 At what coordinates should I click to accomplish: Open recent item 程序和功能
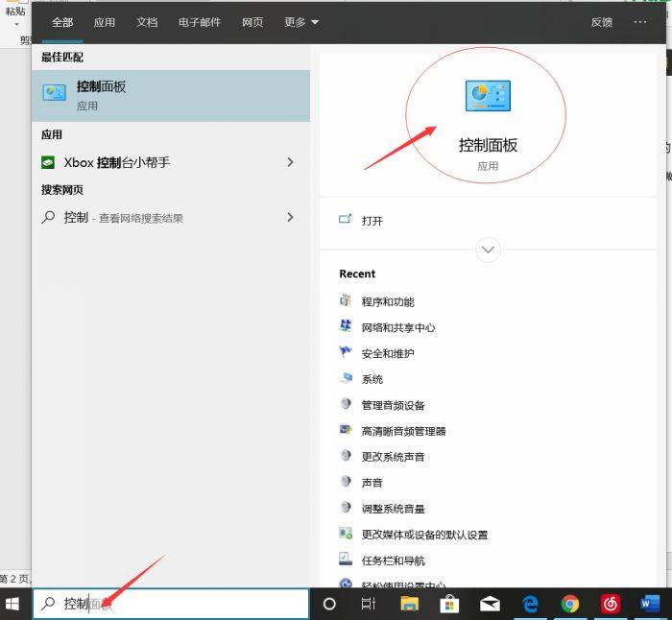pos(388,301)
